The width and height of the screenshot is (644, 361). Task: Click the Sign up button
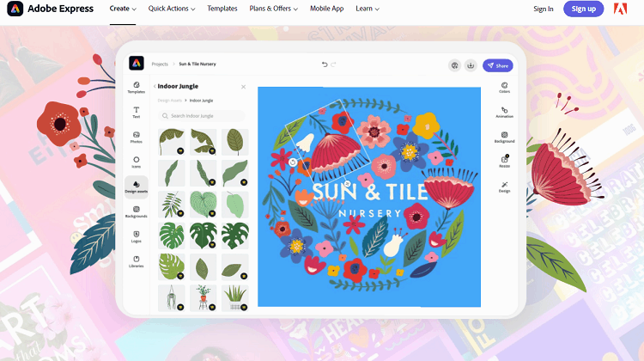pos(583,9)
